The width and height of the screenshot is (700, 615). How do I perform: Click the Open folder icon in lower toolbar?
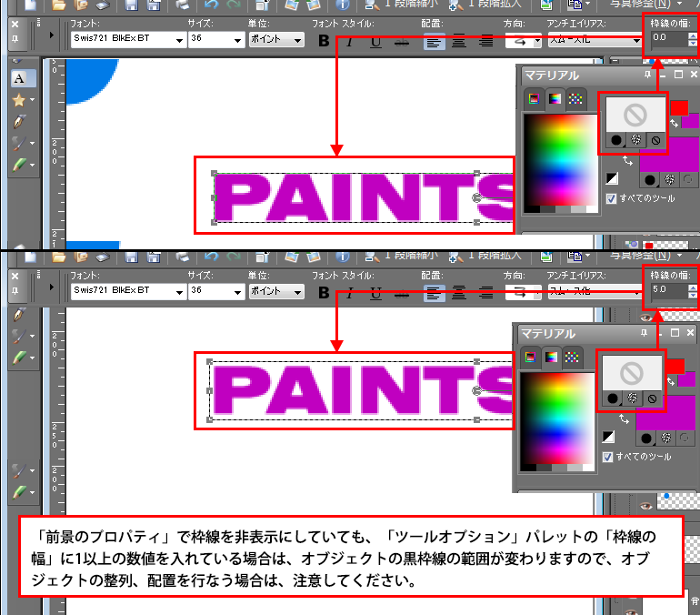click(58, 257)
